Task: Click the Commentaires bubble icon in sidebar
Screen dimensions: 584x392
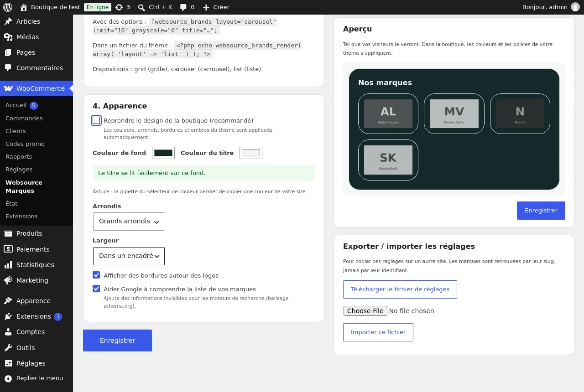Action: click(8, 68)
